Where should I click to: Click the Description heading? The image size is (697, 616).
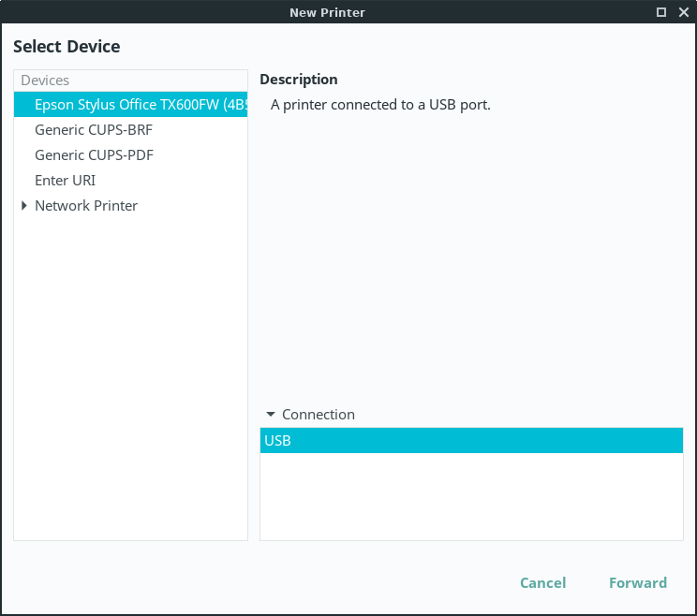[x=299, y=80]
